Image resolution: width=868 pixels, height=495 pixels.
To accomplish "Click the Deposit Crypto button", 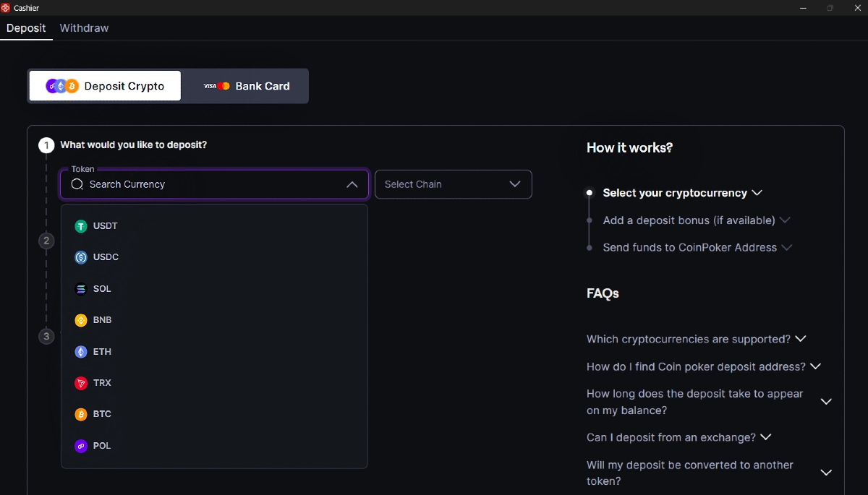I will click(x=104, y=85).
